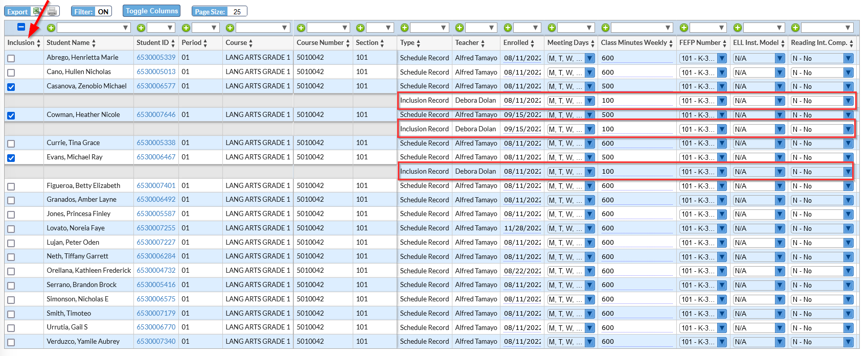Add filter plus icon for ELL Inst. Model
Screen dimensions: 868x356
(738, 28)
